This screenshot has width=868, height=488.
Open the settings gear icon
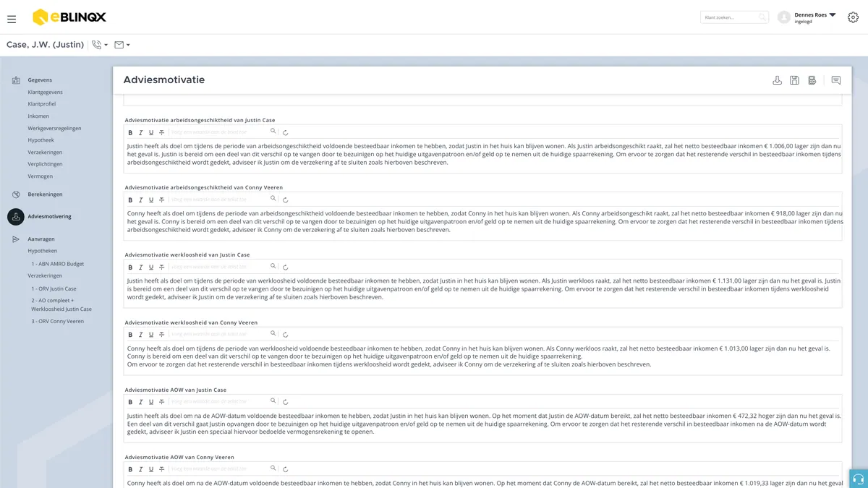[x=853, y=17]
